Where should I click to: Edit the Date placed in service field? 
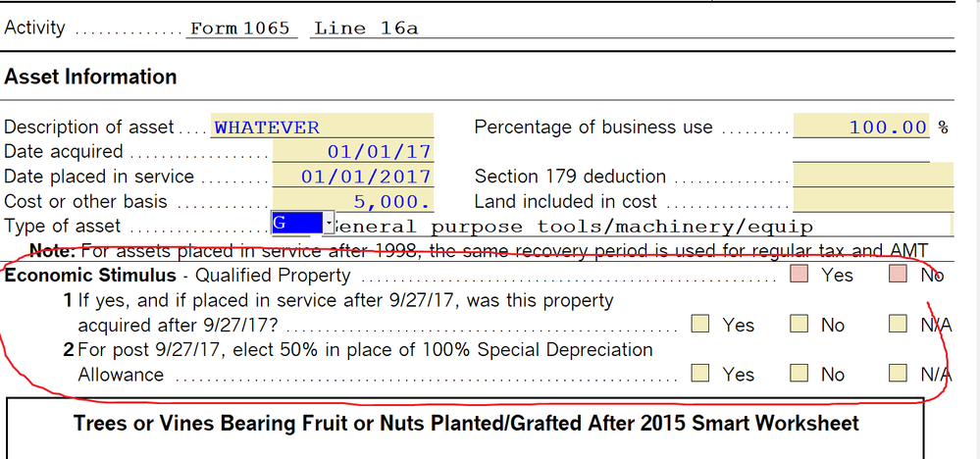353,177
